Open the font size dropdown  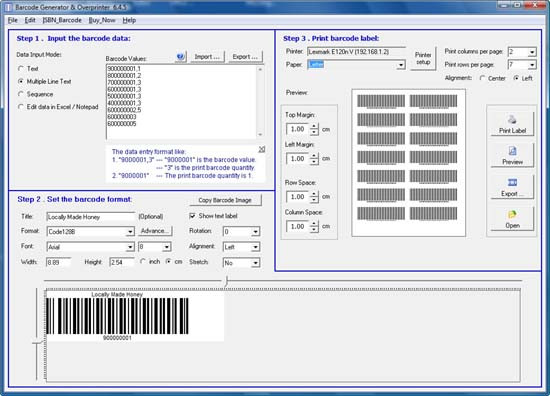(x=167, y=247)
